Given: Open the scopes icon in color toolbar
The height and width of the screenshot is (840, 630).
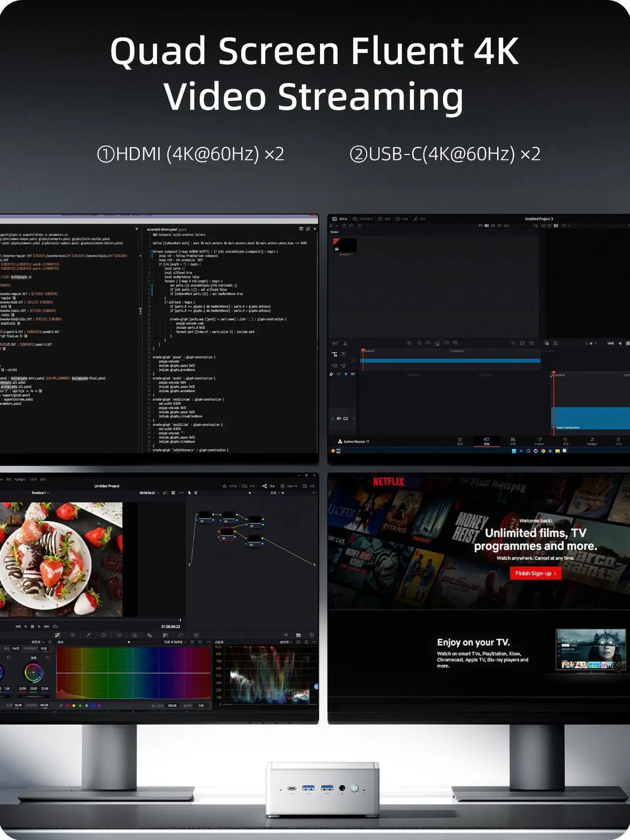Looking at the screenshot, I should (298, 635).
